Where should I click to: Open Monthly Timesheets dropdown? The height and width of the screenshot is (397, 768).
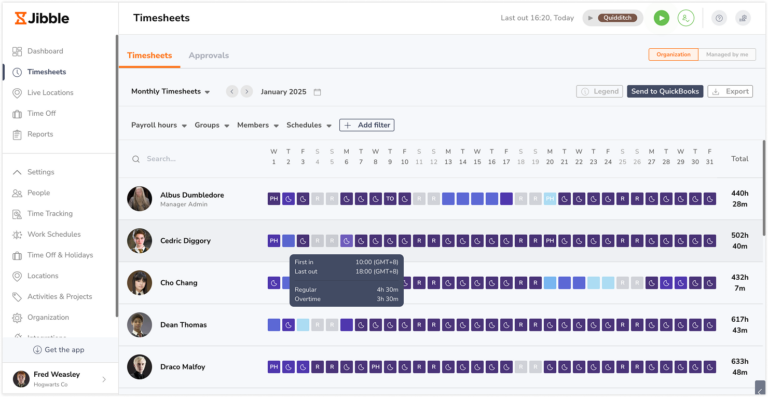[x=170, y=92]
